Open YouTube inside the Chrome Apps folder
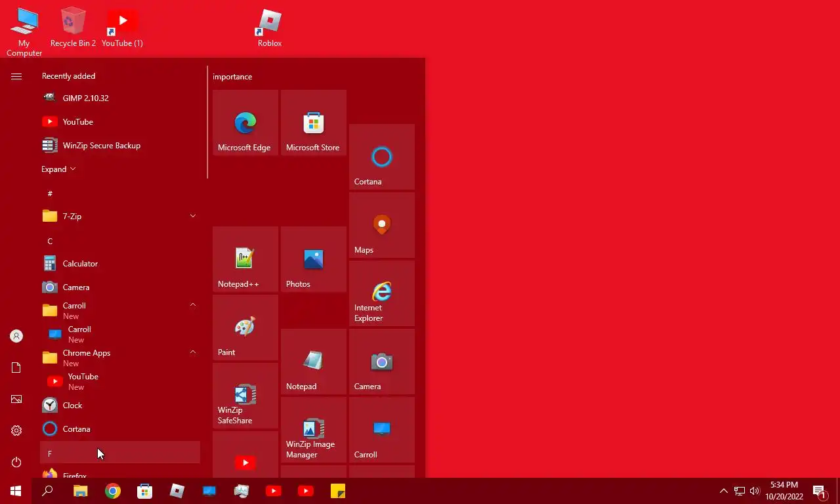The width and height of the screenshot is (840, 504). click(x=120, y=381)
